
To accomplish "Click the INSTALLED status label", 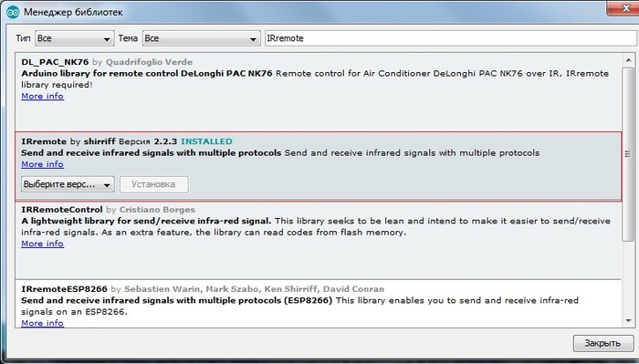I will click(x=206, y=141).
